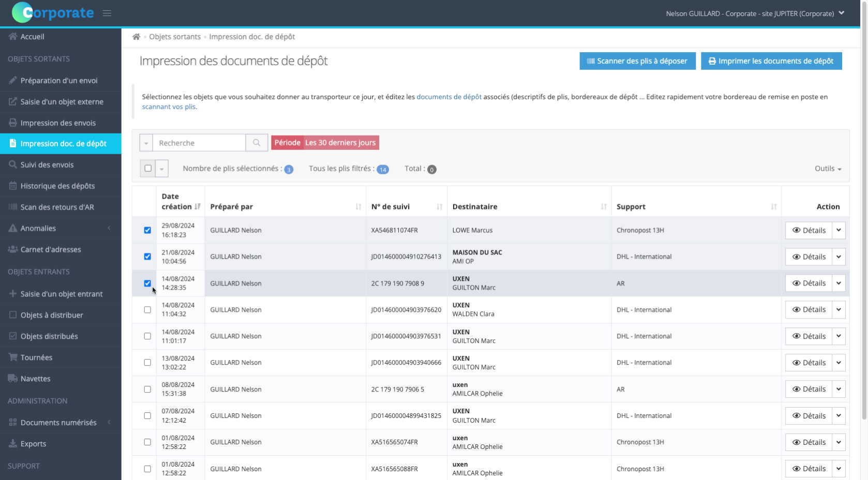
Task: Click the download icon for Exports
Action: [x=13, y=443]
